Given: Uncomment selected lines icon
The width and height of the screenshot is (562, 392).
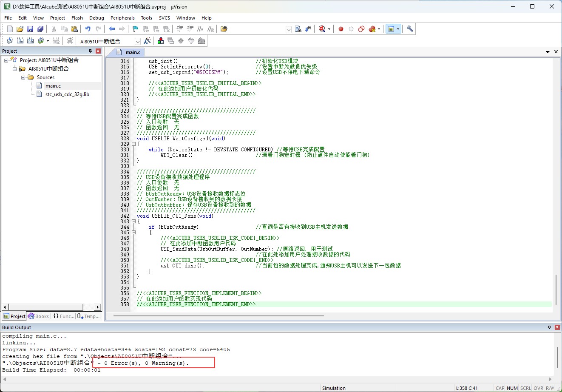Looking at the screenshot, I should [x=210, y=29].
